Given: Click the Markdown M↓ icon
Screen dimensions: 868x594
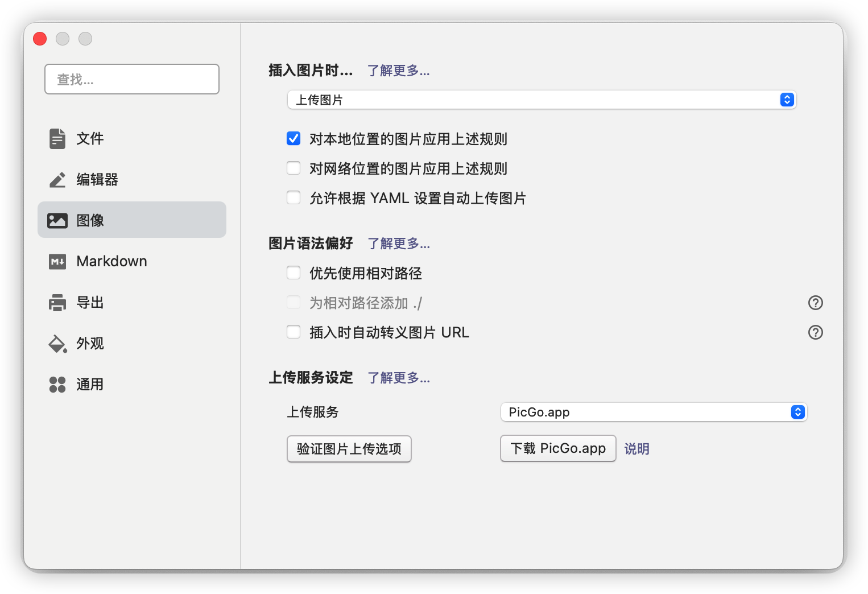Looking at the screenshot, I should click(57, 262).
